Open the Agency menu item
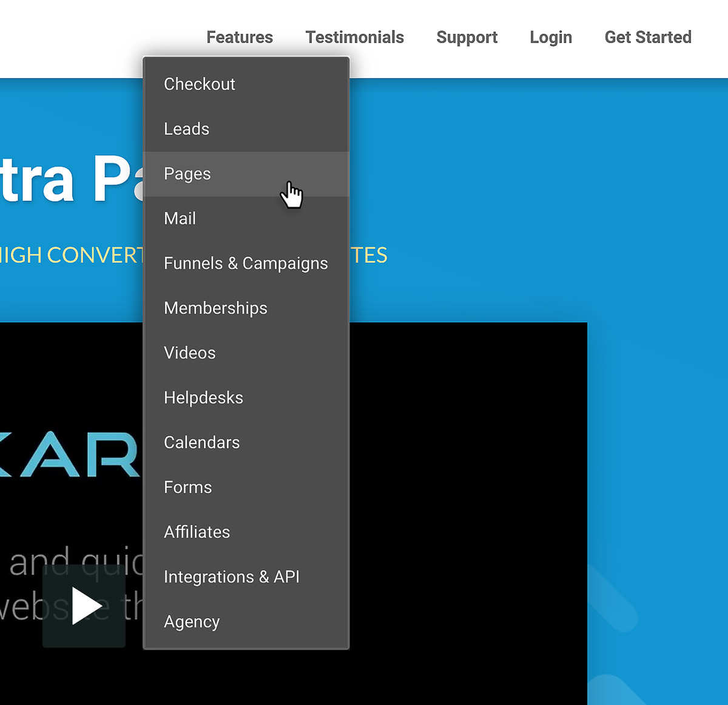Image resolution: width=728 pixels, height=705 pixels. (192, 622)
